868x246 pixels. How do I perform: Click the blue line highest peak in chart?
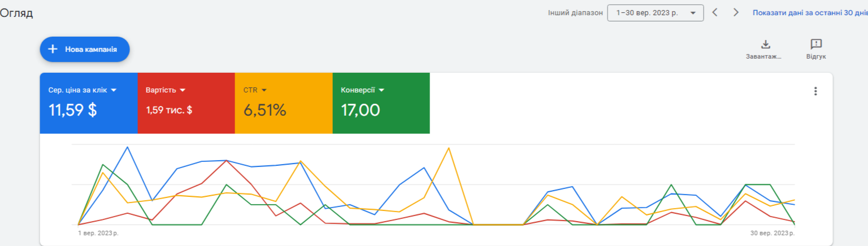128,147
